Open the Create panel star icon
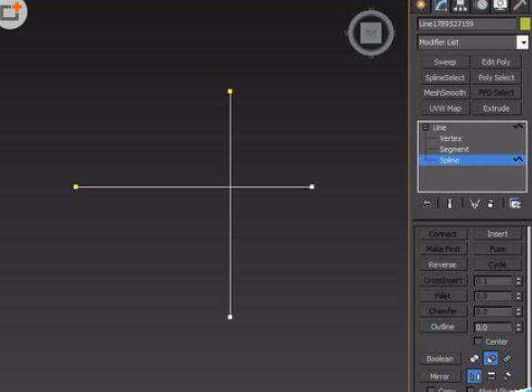 pos(421,5)
